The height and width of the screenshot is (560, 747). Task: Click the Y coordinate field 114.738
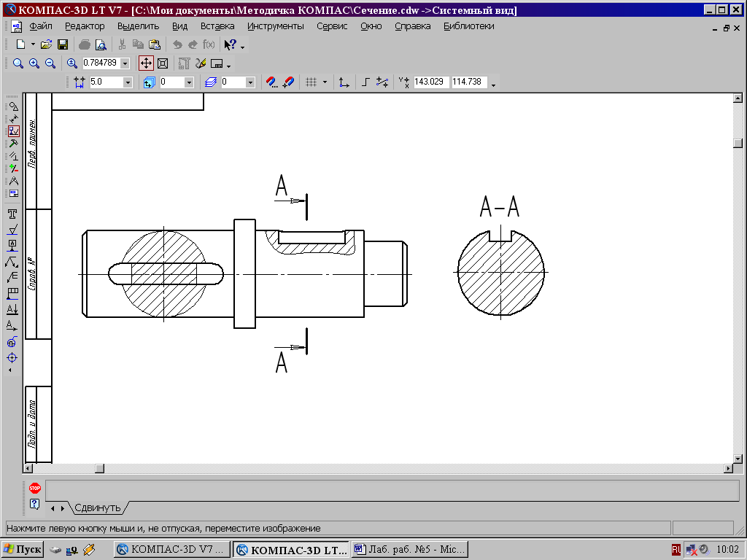point(469,82)
